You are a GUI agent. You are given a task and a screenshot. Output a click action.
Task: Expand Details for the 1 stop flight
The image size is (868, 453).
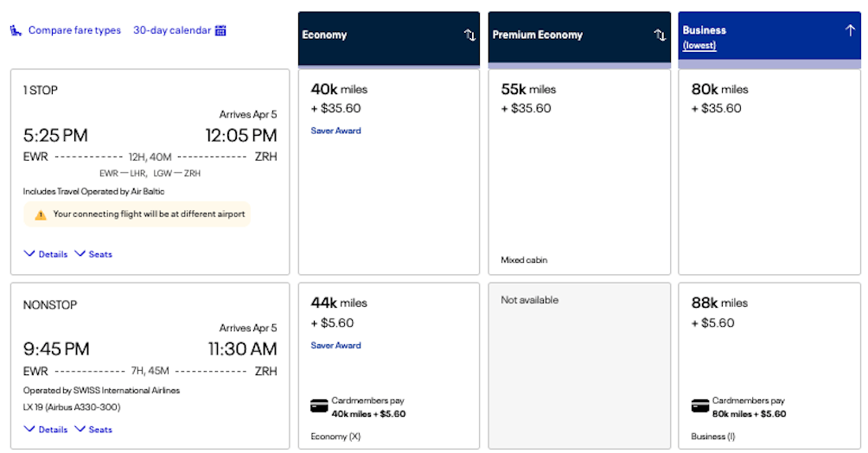pos(46,254)
